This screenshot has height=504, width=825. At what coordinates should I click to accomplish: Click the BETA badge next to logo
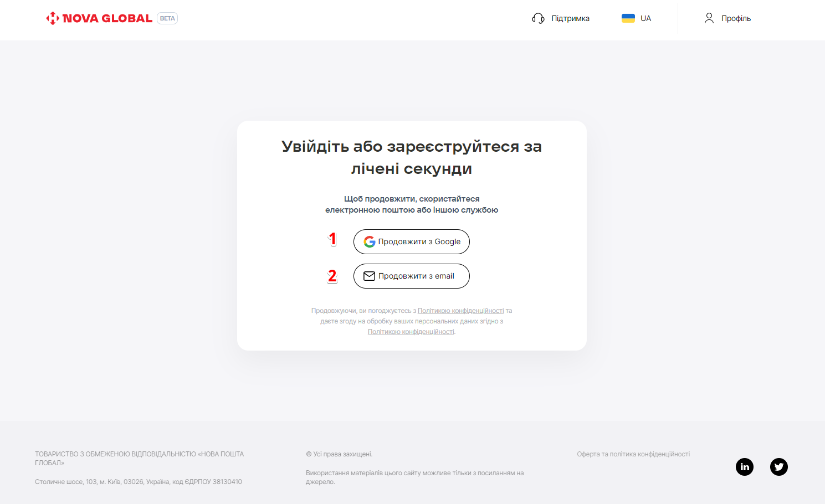pyautogui.click(x=167, y=18)
